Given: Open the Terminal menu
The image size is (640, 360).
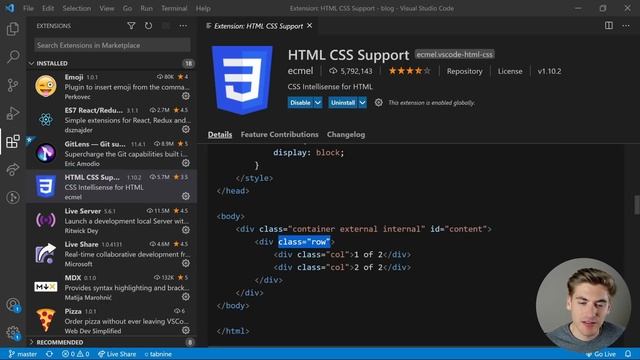Looking at the screenshot, I should 174,8.
